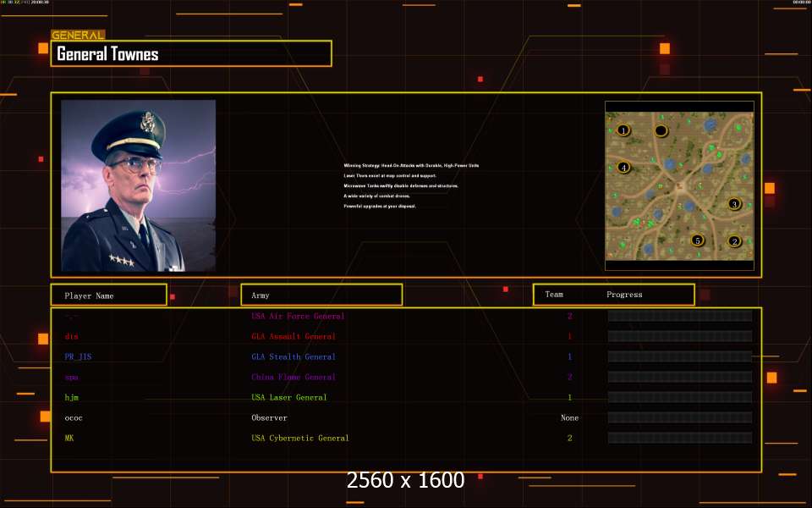Click start position 1 marker on minimap

623,130
